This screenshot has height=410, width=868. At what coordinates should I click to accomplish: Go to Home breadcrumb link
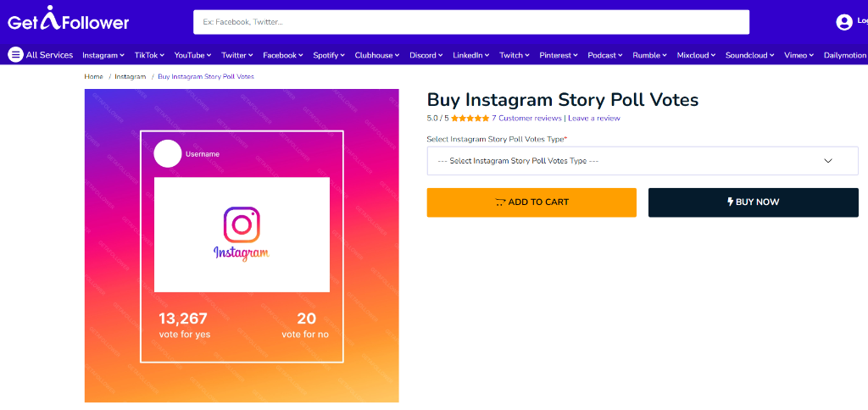[x=93, y=77]
